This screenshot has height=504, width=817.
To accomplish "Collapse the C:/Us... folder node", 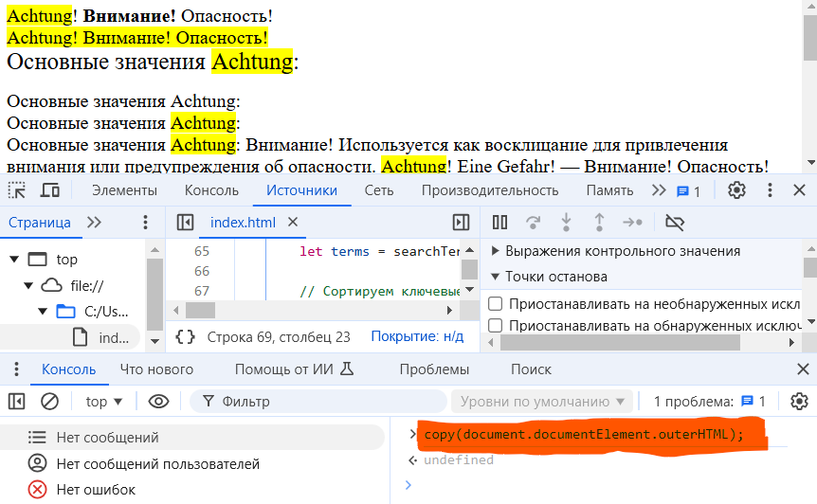I will (43, 312).
